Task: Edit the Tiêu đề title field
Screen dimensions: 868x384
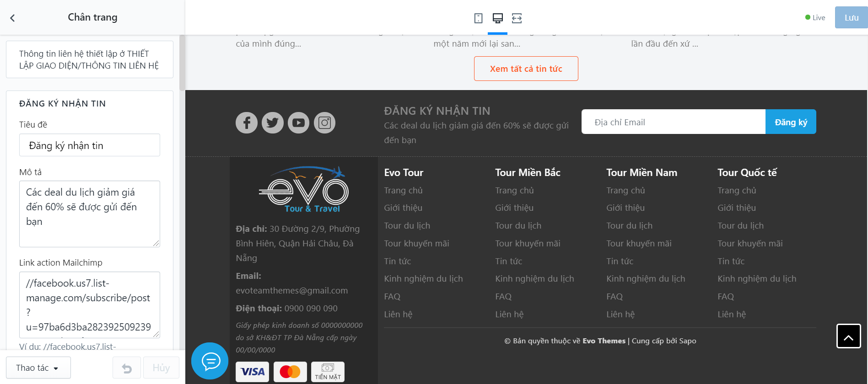Action: tap(90, 145)
